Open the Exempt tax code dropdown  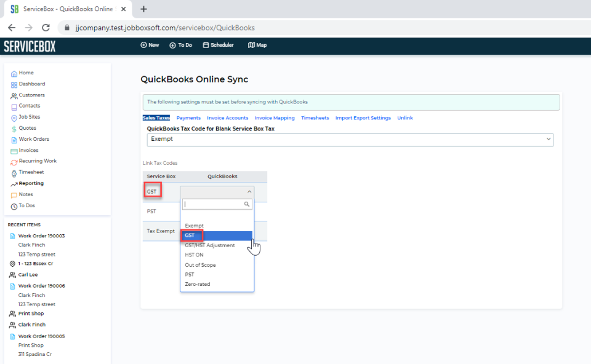coord(350,140)
